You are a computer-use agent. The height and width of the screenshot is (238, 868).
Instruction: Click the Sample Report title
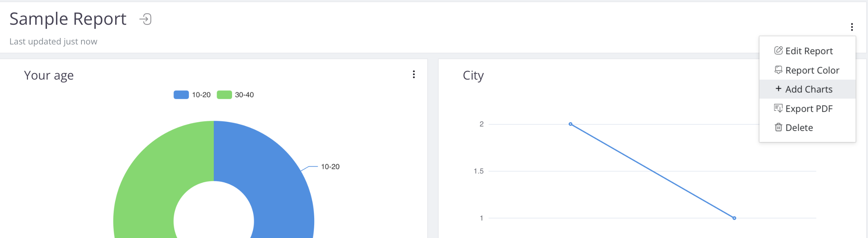click(x=68, y=19)
